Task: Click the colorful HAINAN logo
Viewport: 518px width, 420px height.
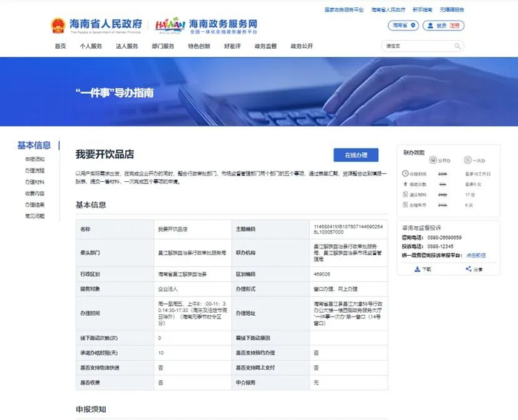Action: (x=169, y=25)
